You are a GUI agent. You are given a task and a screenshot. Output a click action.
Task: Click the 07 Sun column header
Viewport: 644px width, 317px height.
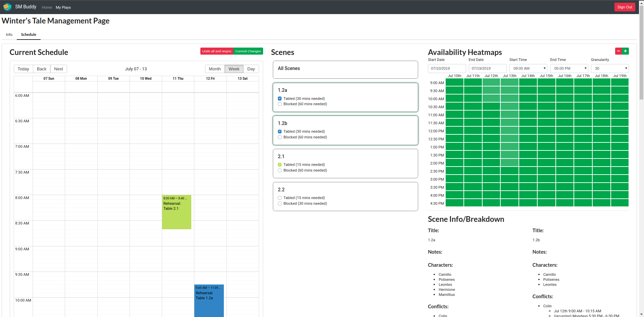tap(49, 78)
